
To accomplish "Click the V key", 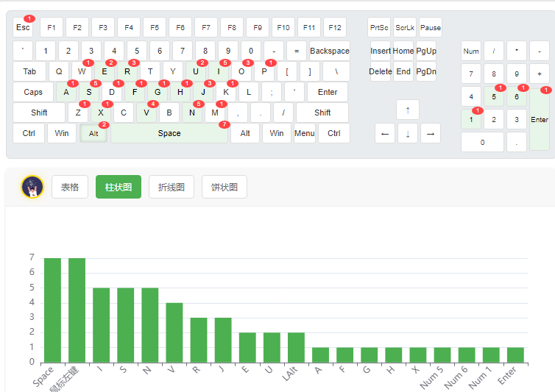I will pos(146,113).
